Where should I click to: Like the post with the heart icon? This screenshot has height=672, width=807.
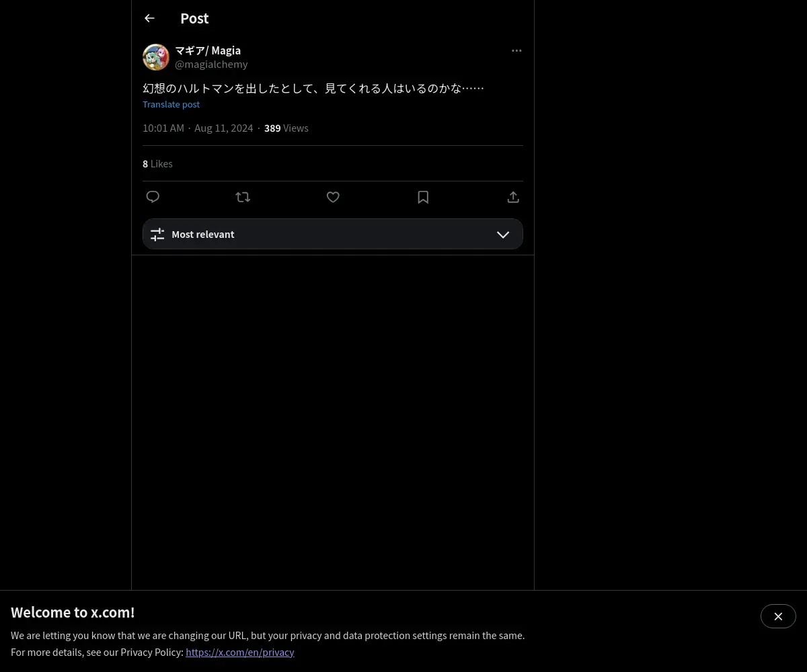[x=333, y=197]
